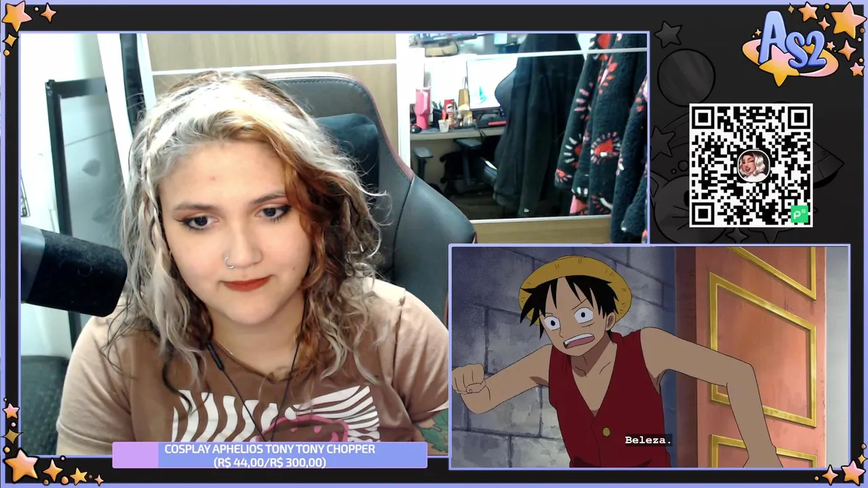This screenshot has height=488, width=868.
Task: Click the avatar in the QR code center
Action: (751, 166)
